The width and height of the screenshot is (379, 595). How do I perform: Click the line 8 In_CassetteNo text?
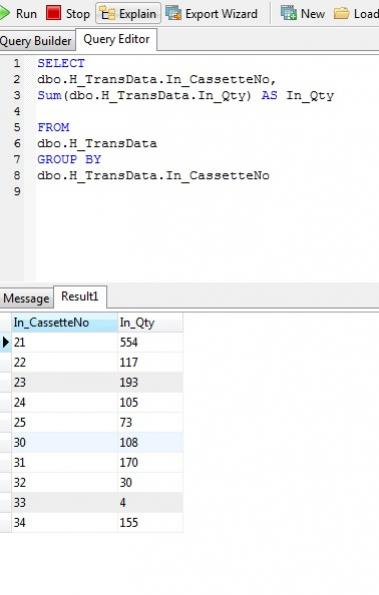click(218, 175)
